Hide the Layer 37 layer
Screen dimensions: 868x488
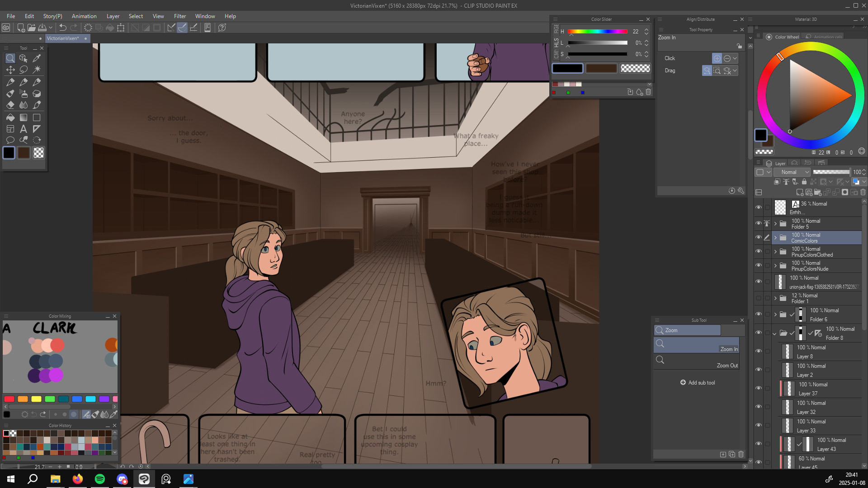point(759,388)
